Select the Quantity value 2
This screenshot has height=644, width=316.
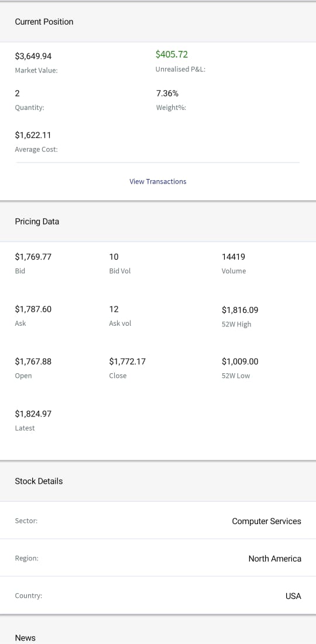pos(17,94)
